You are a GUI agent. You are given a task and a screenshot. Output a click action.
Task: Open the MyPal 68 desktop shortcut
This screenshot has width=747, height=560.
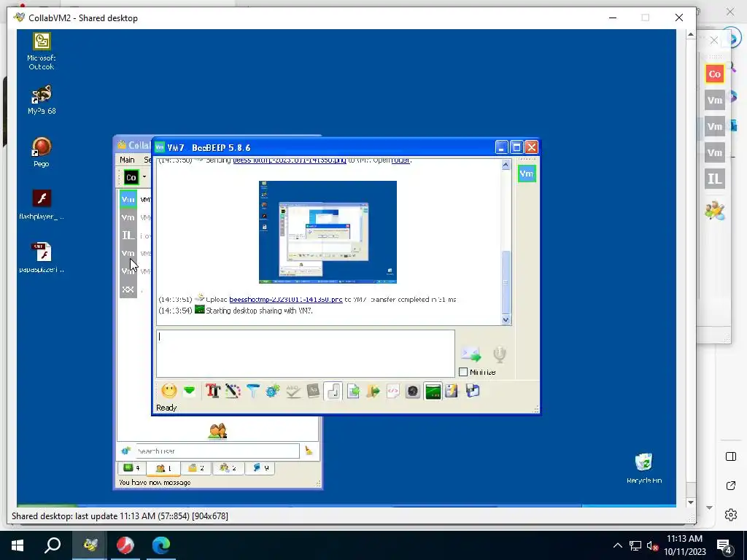click(x=42, y=99)
